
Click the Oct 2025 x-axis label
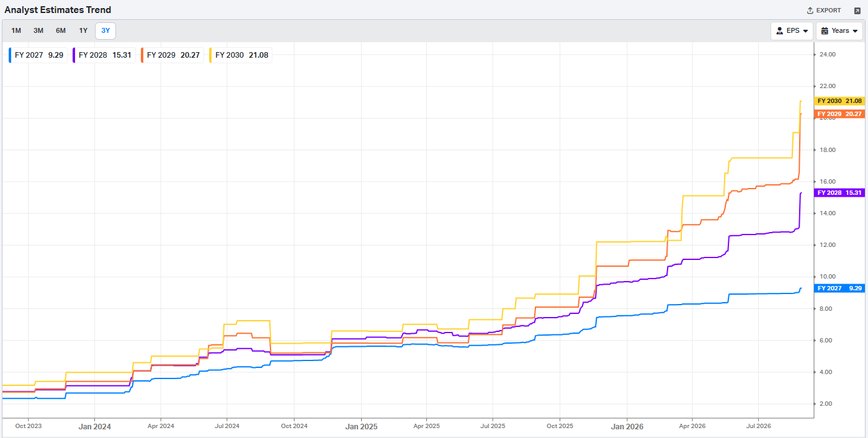[x=560, y=426]
